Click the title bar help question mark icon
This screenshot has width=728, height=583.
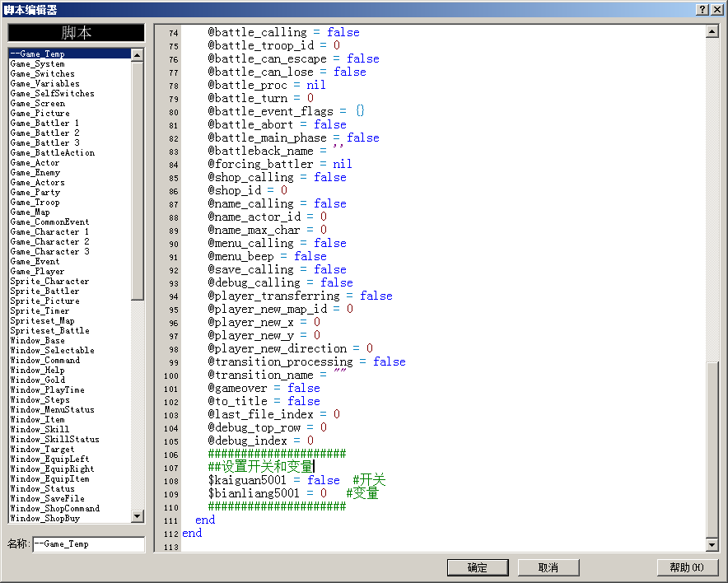[x=702, y=9]
